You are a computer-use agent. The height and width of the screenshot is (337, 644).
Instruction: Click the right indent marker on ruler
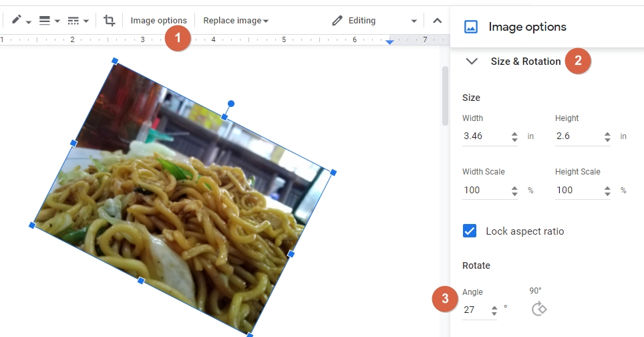click(x=389, y=42)
